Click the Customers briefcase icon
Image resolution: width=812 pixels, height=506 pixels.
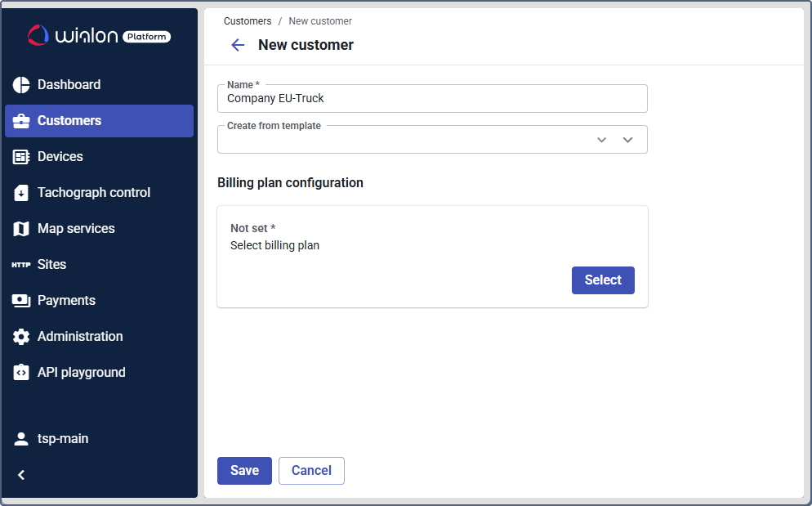[21, 121]
